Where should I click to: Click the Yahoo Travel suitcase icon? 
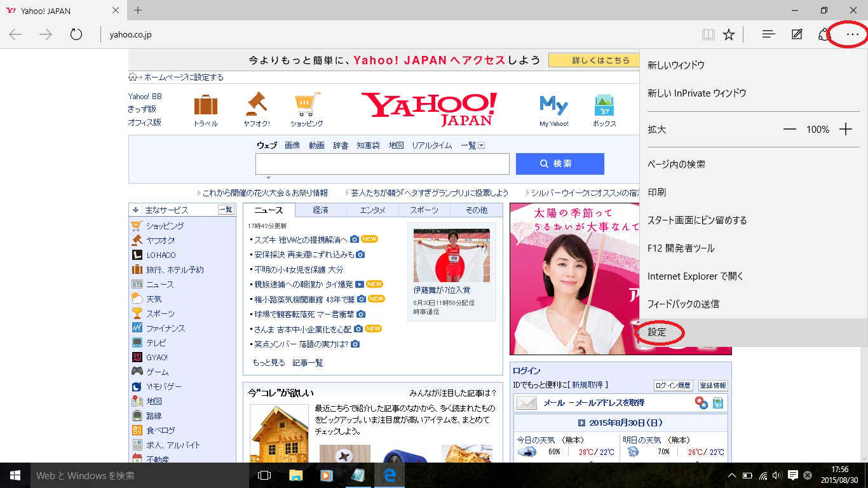coord(205,105)
